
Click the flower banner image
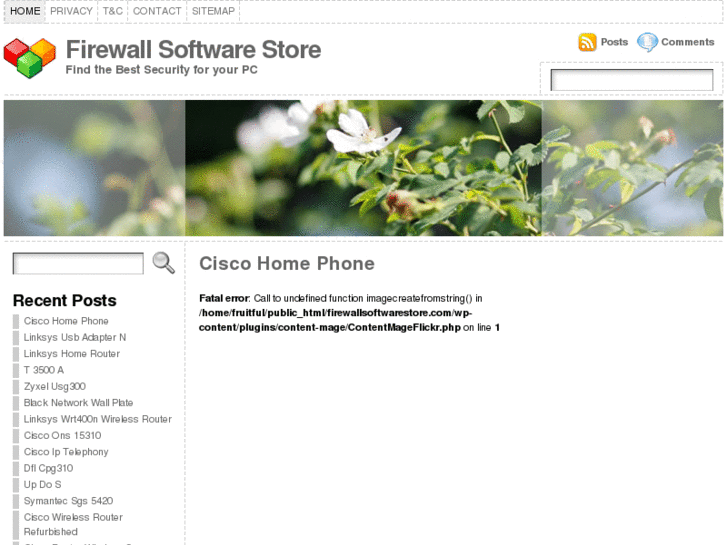(363, 168)
